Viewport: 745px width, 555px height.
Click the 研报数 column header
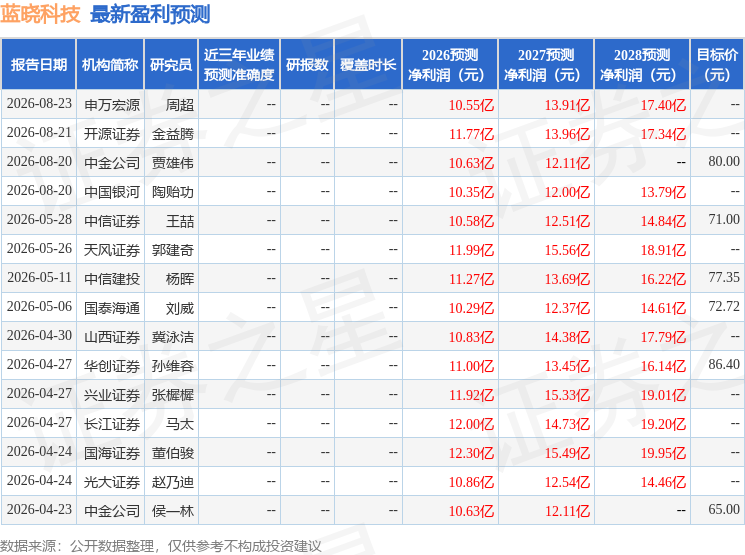[307, 65]
